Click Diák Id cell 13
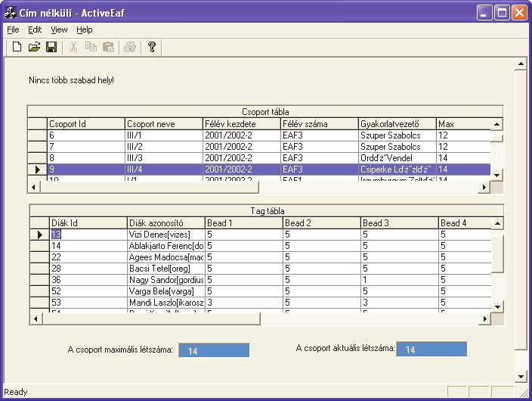The height and width of the screenshot is (401, 532). [88, 235]
